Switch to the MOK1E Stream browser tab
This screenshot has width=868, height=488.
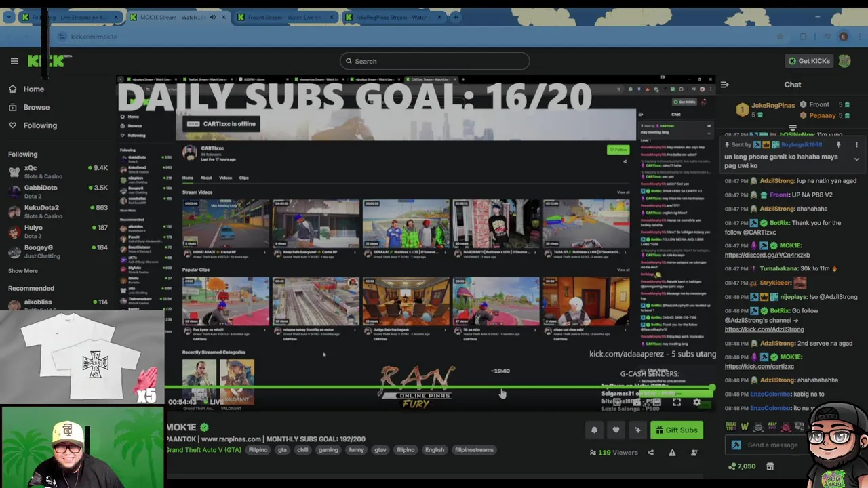178,17
